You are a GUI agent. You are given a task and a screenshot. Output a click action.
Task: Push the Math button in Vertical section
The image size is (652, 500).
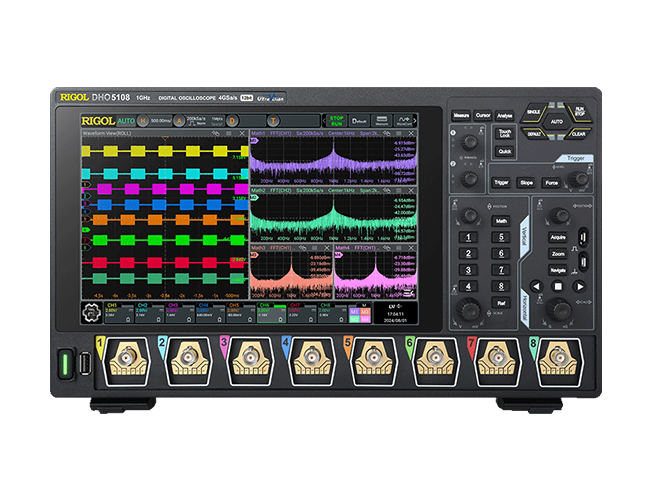[x=501, y=221]
